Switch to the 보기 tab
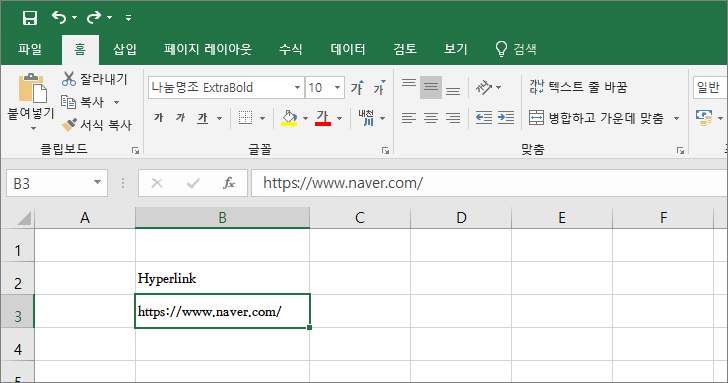Image resolution: width=728 pixels, height=383 pixels. pyautogui.click(x=455, y=49)
